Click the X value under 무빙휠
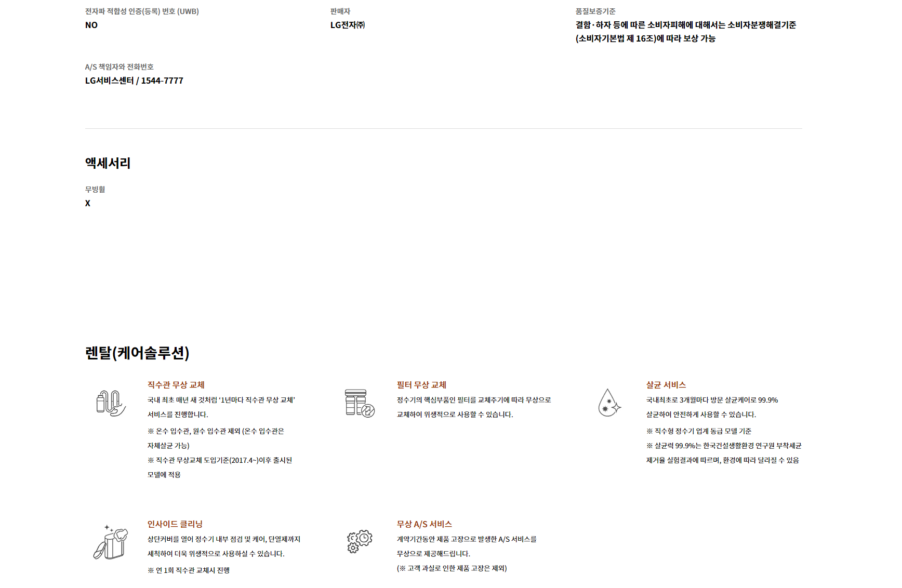Viewport: 902px width, 588px height. (88, 203)
